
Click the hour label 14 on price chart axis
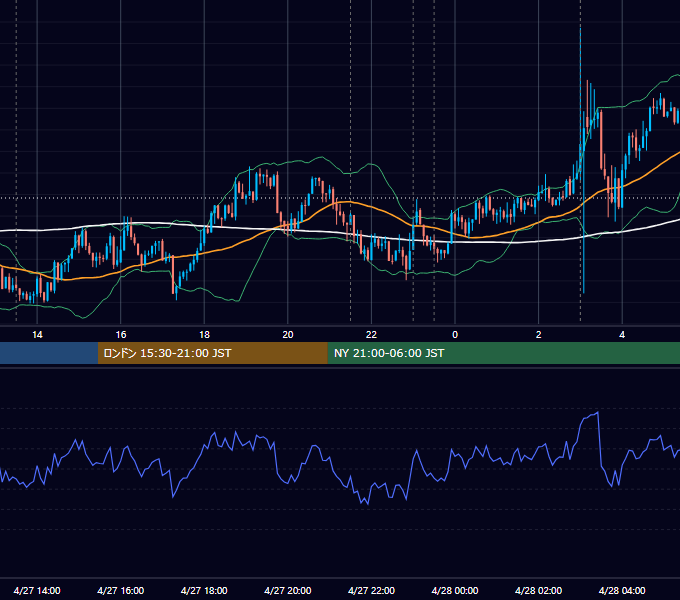coord(37,334)
